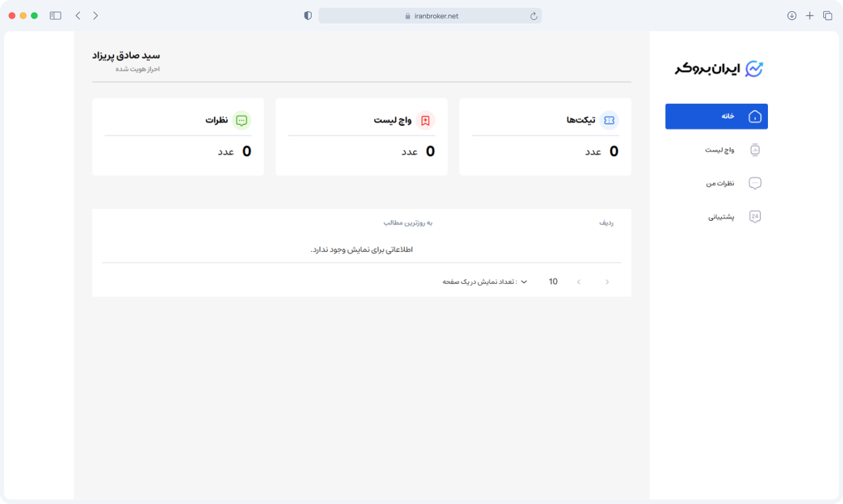
Task: Open the واچ لیست sidebar menu item
Action: (x=719, y=149)
